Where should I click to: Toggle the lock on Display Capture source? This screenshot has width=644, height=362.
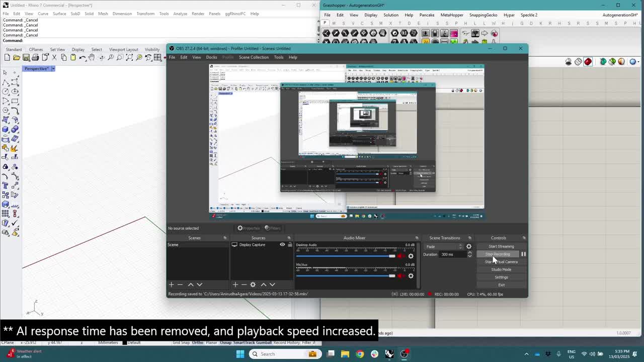290,245
